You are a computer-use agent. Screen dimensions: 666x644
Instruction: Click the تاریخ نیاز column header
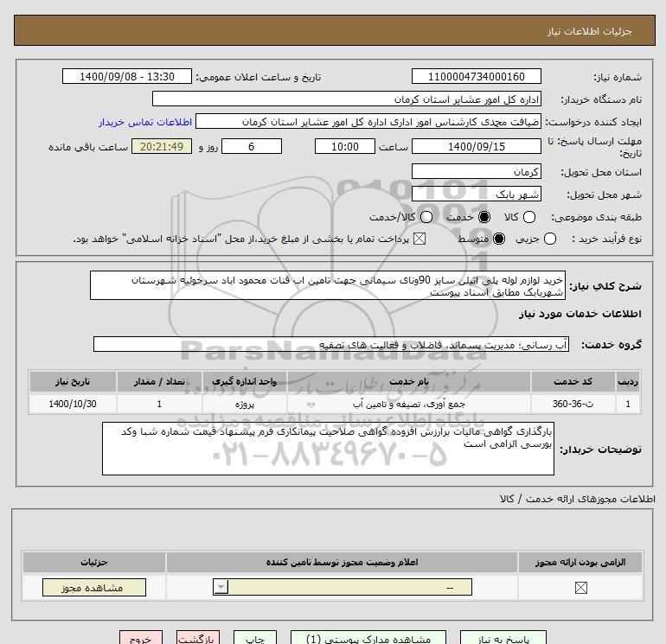point(73,381)
